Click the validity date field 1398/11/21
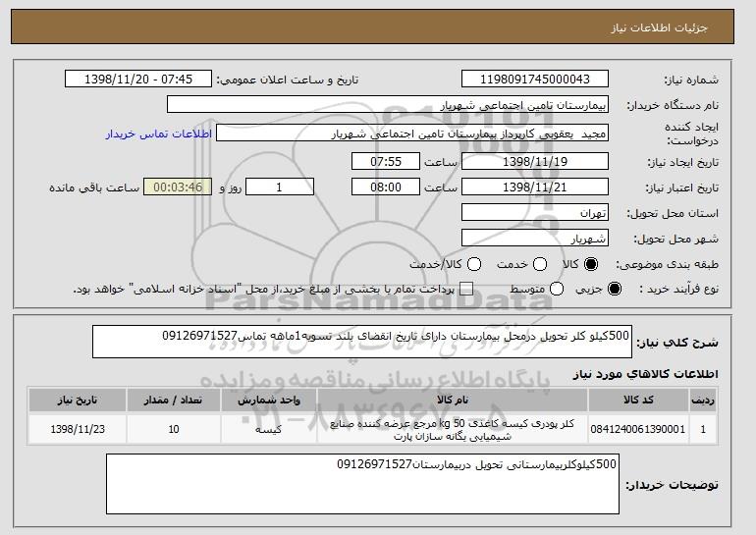This screenshot has height=535, width=756. (x=535, y=187)
